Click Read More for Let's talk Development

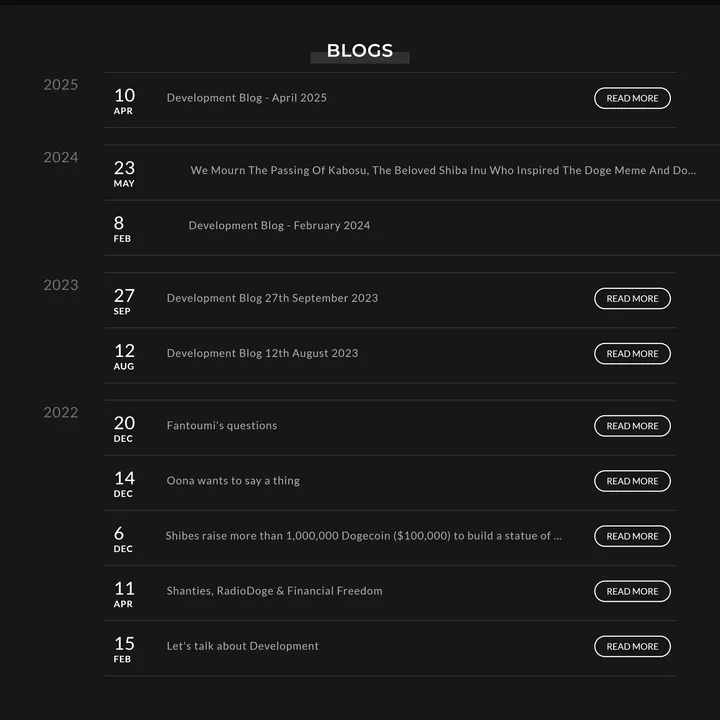point(632,646)
